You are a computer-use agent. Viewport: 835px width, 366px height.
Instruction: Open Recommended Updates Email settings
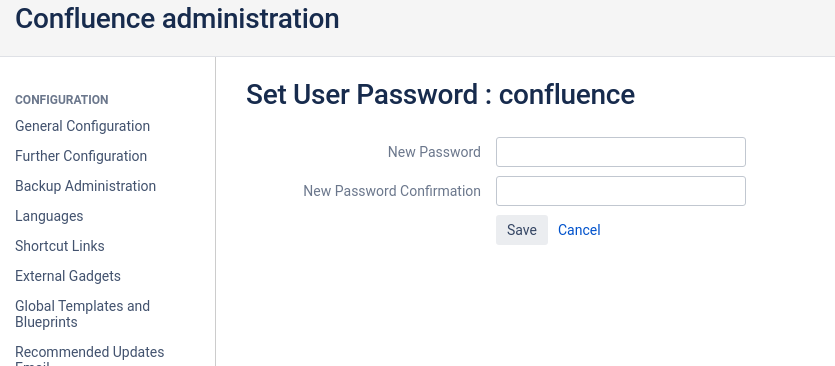(89, 355)
